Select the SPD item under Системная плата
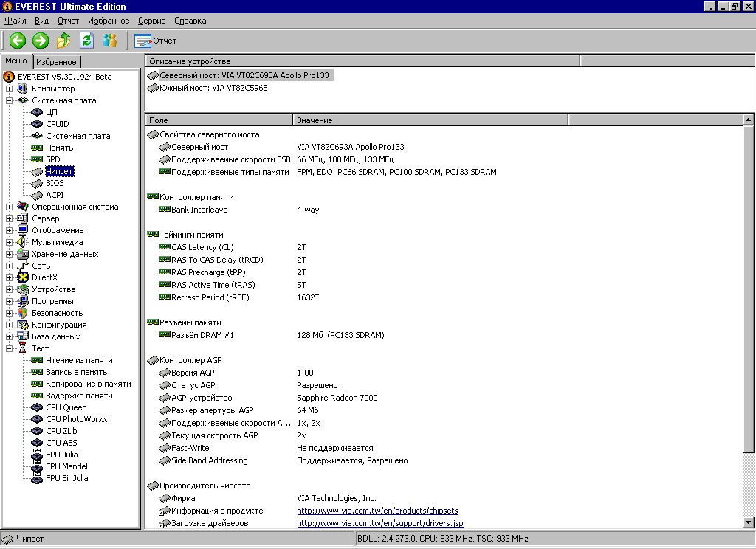 point(52,159)
